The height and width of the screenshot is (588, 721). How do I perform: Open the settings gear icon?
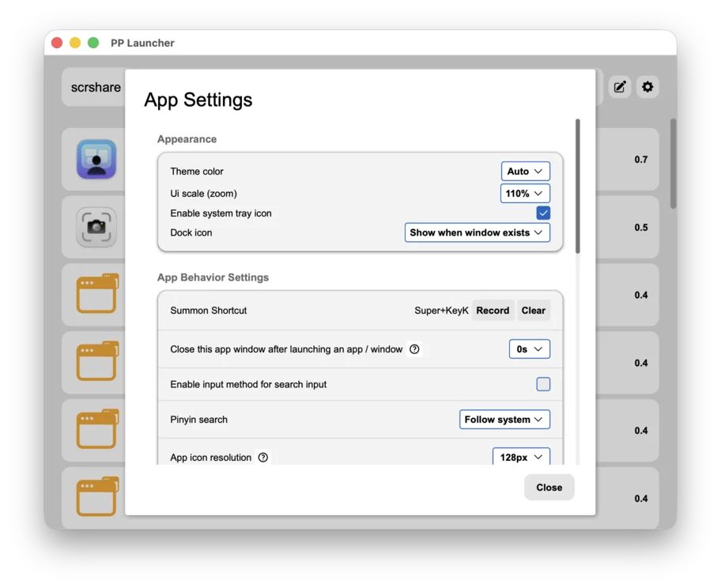647,87
